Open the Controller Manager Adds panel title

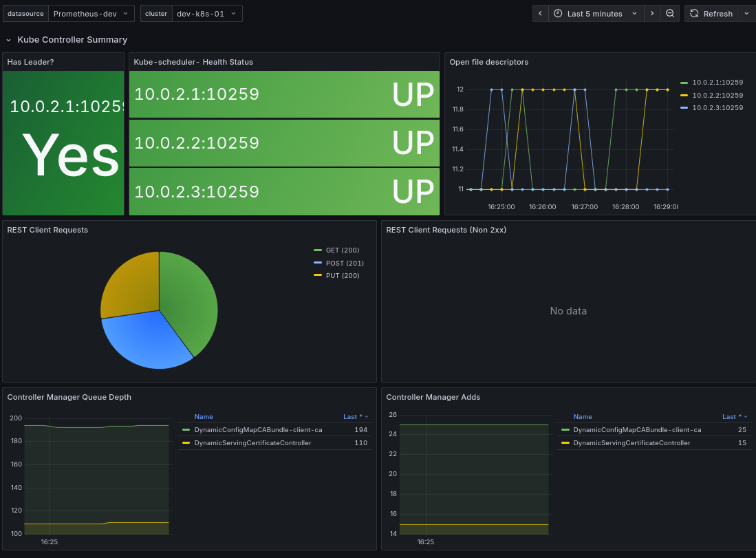click(x=433, y=397)
